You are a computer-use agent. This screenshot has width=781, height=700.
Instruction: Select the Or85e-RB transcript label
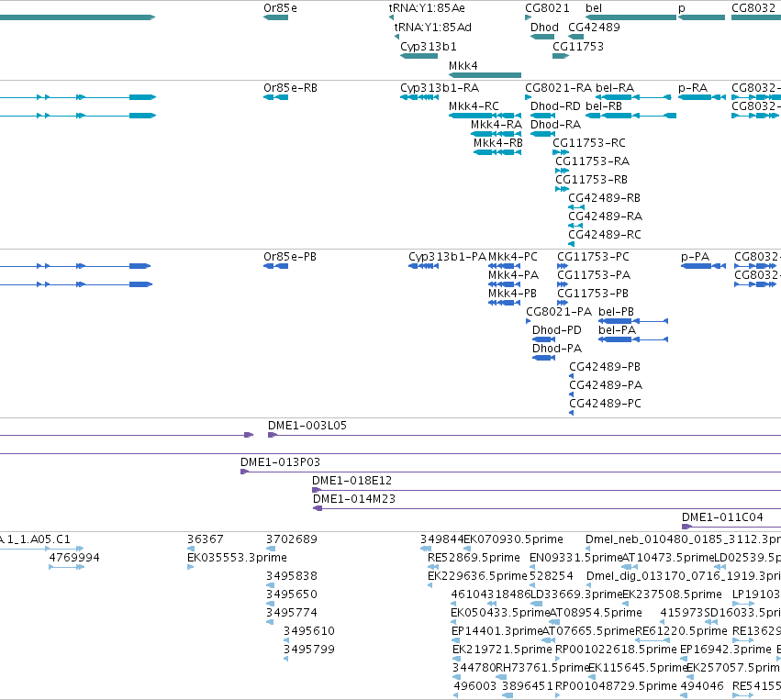pos(290,88)
